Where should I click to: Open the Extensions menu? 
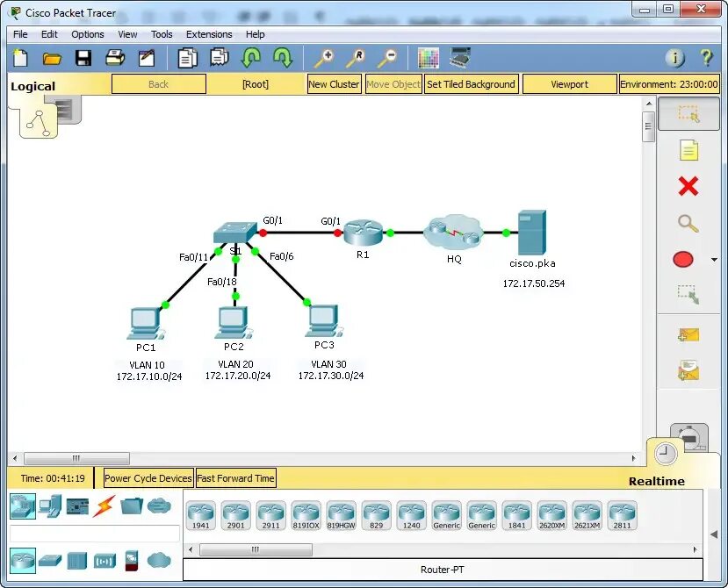point(209,34)
